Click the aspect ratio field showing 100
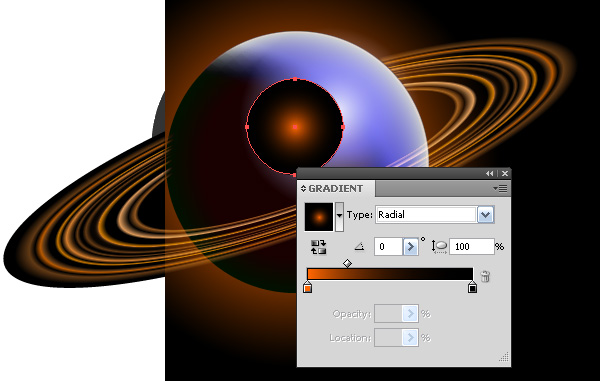This screenshot has height=381, width=600. [x=472, y=247]
